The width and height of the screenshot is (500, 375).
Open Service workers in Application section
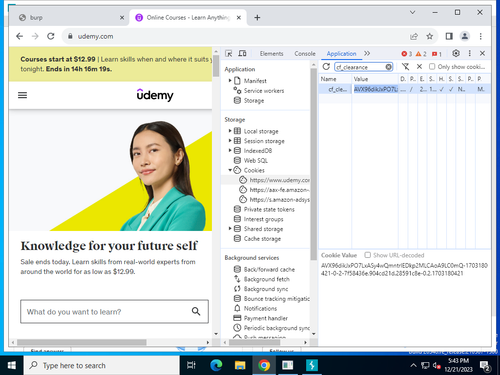click(264, 91)
